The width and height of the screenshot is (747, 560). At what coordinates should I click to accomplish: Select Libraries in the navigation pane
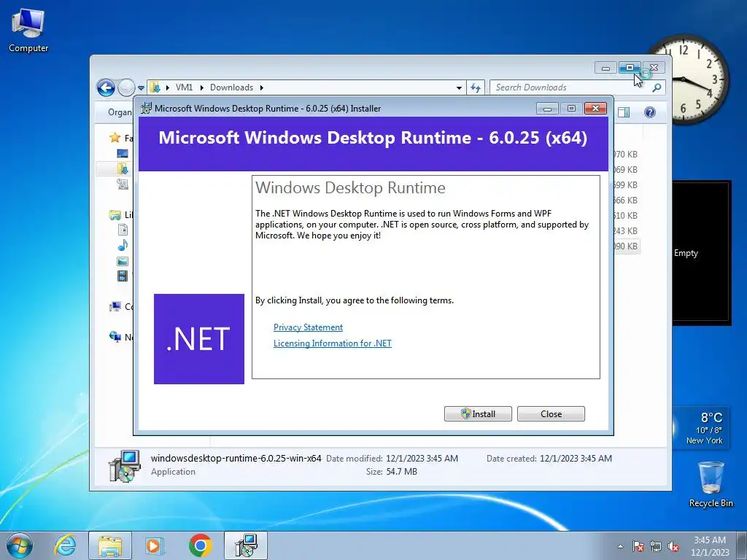coord(121,215)
